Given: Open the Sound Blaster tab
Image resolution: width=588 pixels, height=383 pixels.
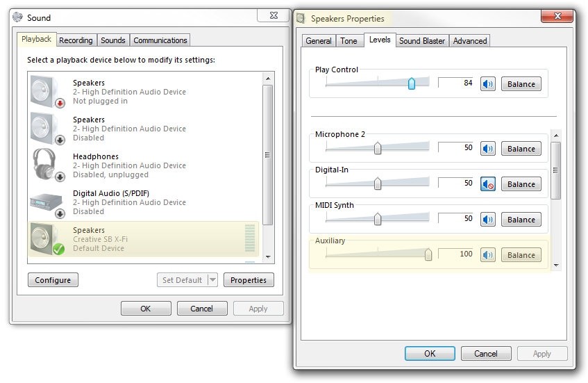Looking at the screenshot, I should pos(422,40).
